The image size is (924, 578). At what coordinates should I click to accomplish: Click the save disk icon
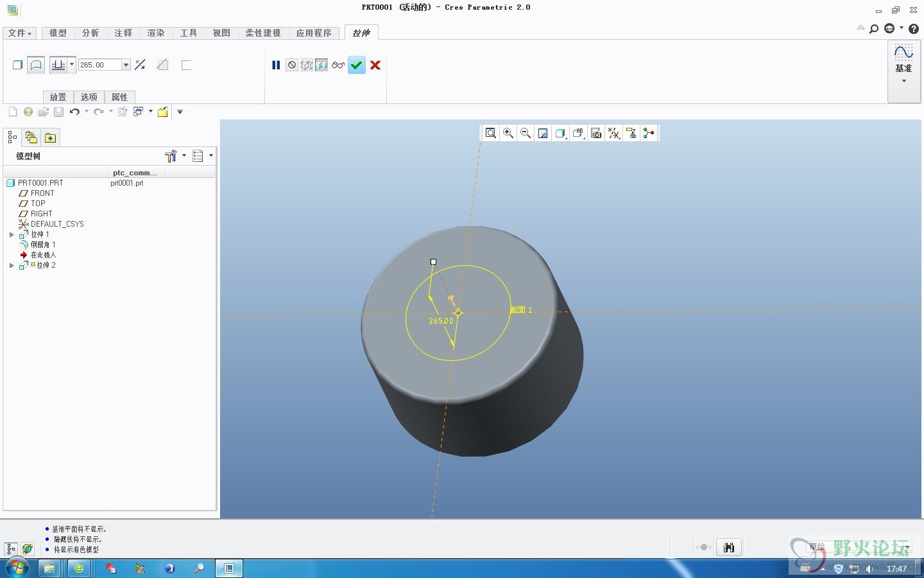(58, 112)
